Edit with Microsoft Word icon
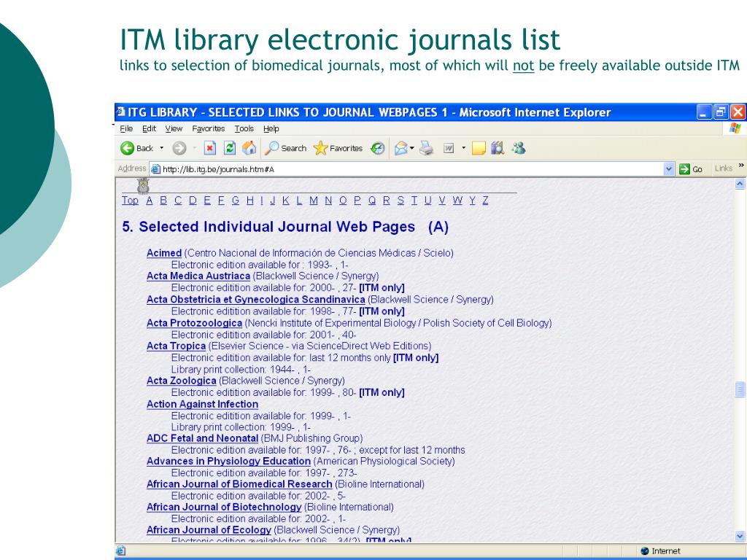Image resolution: width=747 pixels, height=560 pixels. (x=449, y=149)
